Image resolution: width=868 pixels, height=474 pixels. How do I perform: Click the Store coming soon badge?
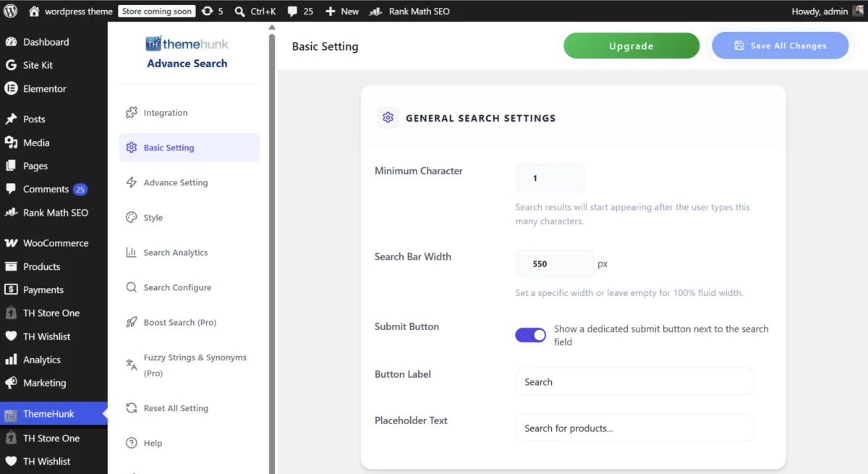click(157, 12)
